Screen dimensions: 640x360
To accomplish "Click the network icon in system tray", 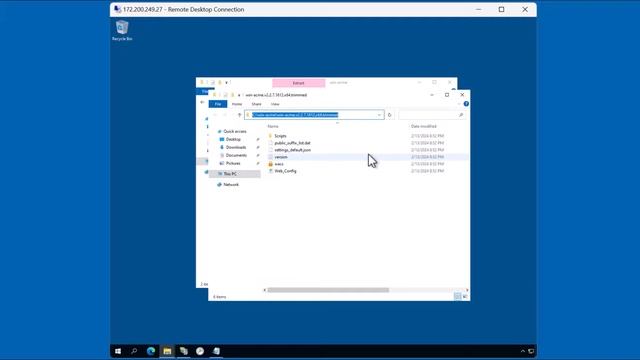I will pyautogui.click(x=531, y=351).
